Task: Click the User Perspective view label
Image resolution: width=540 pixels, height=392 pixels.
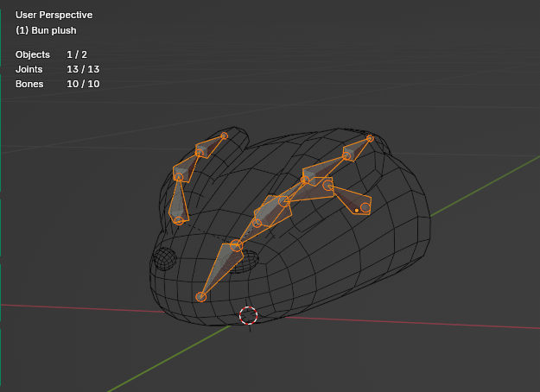Action: [54, 15]
